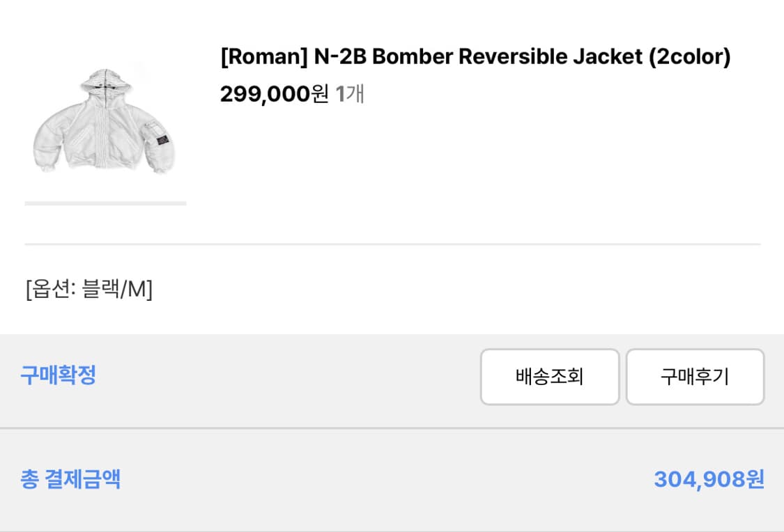This screenshot has height=532, width=784.
Task: Click the 총 결제금액 label
Action: (70, 479)
